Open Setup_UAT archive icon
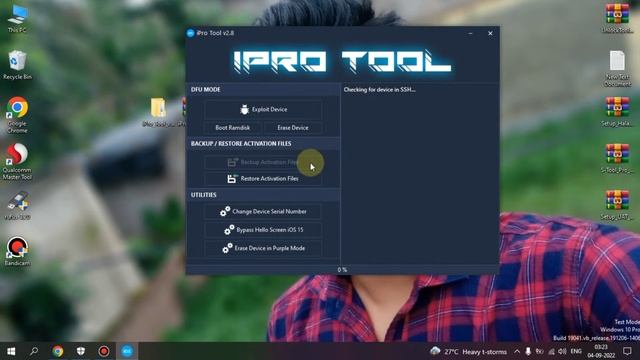This screenshot has height=360, width=640. point(617,205)
